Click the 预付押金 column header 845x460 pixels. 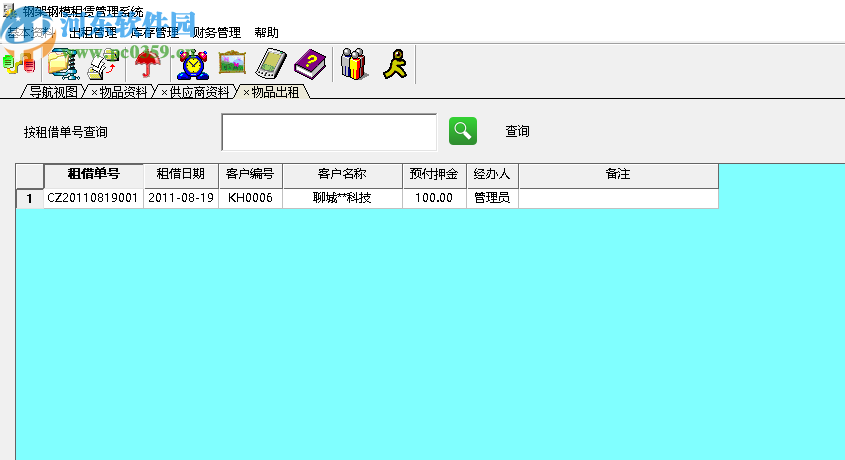[x=434, y=176]
